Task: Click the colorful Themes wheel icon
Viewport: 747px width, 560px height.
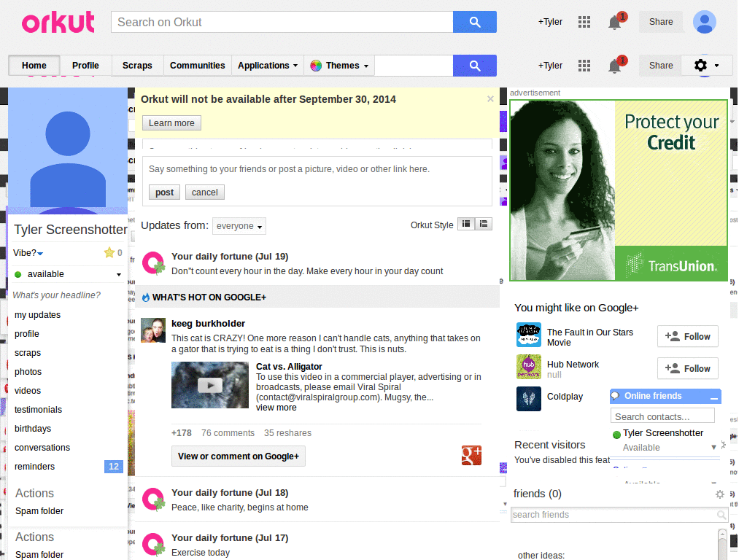Action: 316,66
